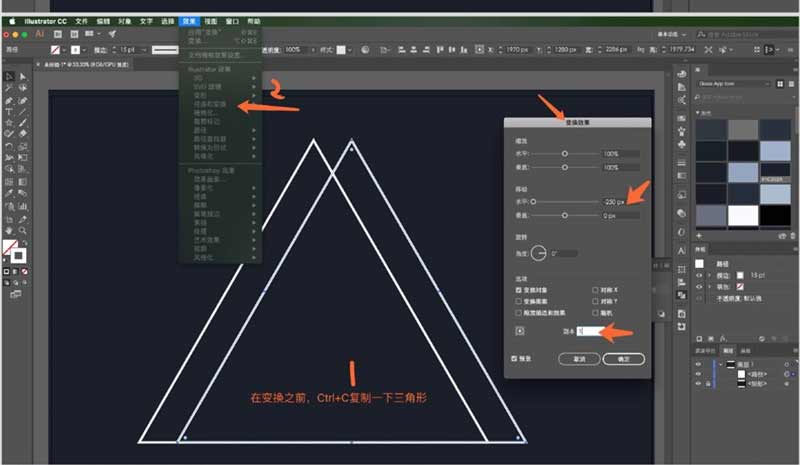Click the reference point locator icon

point(520,331)
